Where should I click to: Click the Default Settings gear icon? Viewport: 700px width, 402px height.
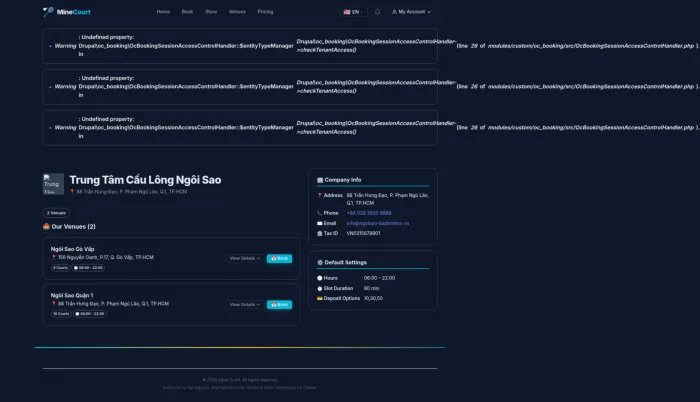(x=320, y=263)
